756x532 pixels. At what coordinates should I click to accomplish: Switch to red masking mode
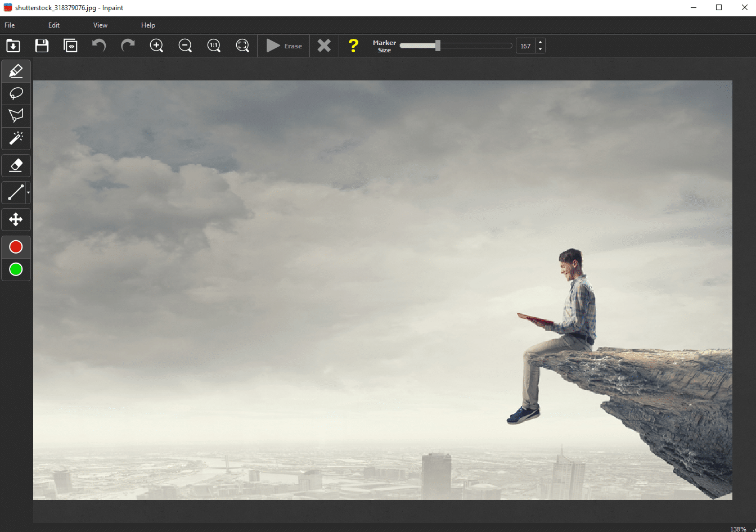(15, 246)
